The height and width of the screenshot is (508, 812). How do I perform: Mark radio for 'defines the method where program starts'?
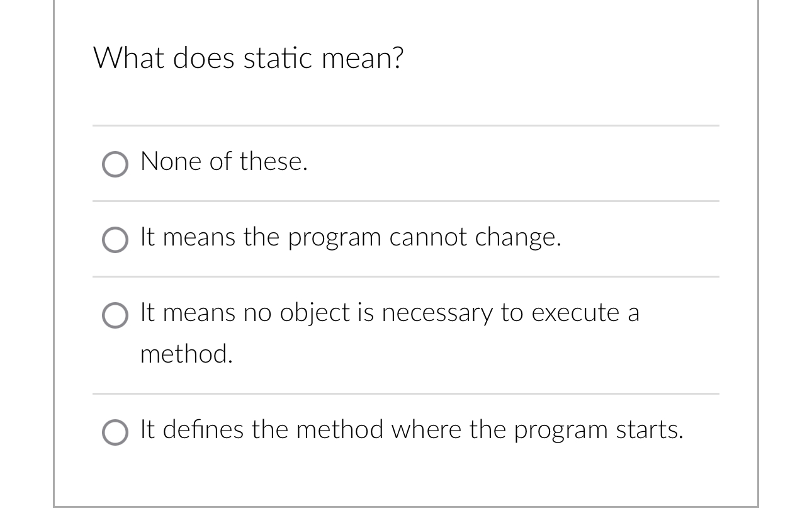(x=115, y=432)
